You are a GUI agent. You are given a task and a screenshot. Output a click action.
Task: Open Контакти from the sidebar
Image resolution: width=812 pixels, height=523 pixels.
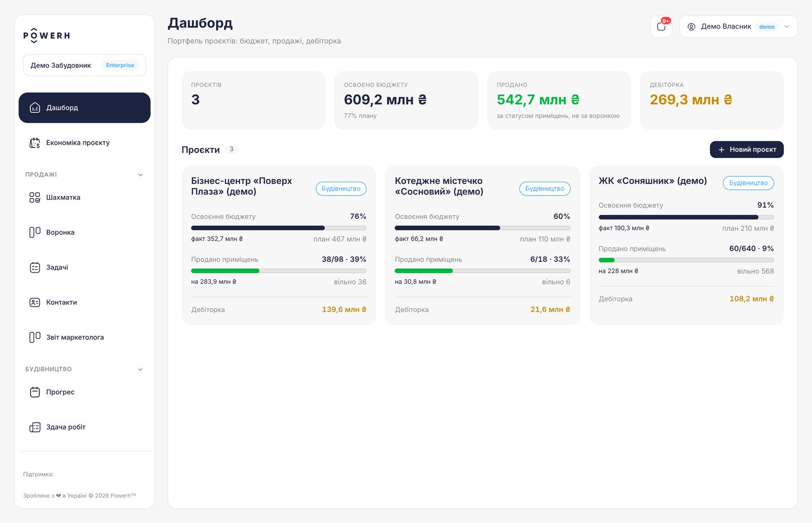point(84,302)
